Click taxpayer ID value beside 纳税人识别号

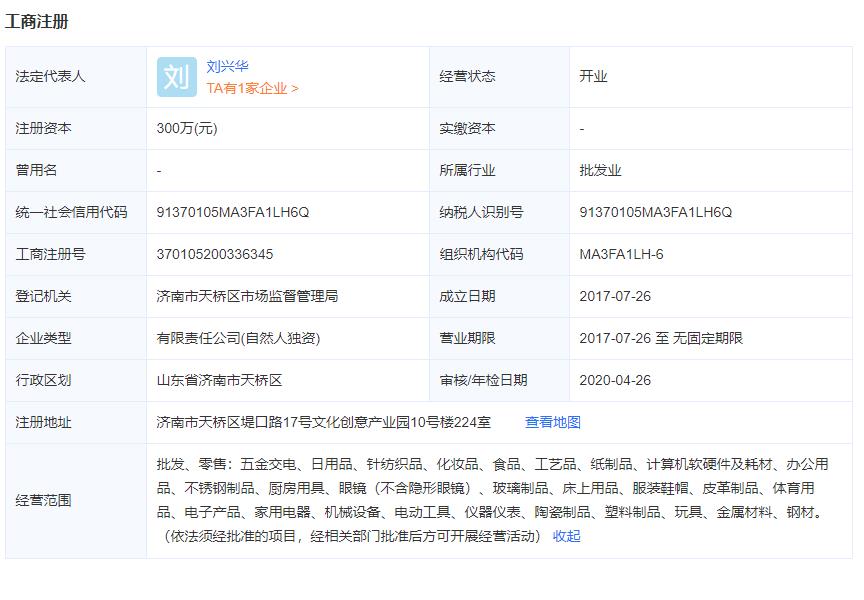[x=656, y=212]
